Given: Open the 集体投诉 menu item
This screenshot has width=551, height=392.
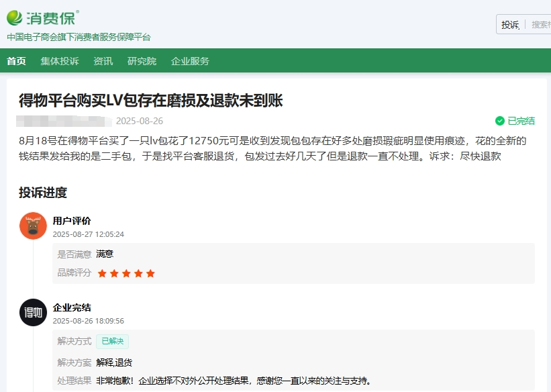Looking at the screenshot, I should (x=60, y=61).
